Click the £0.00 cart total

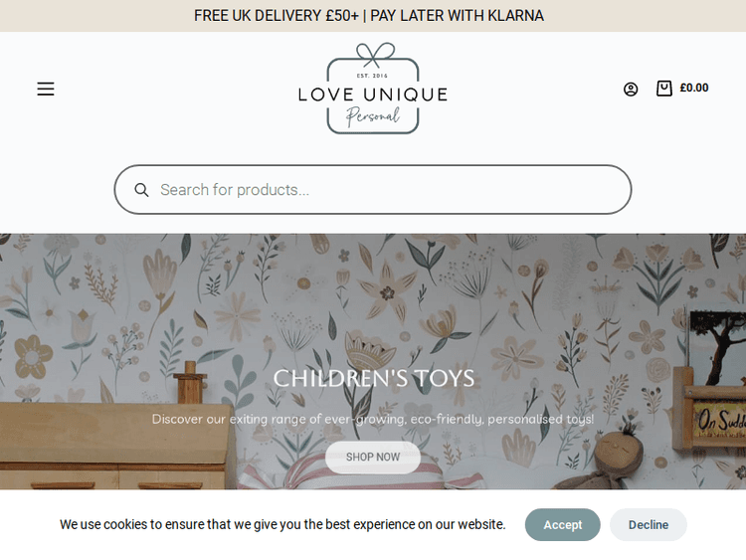[x=694, y=88]
